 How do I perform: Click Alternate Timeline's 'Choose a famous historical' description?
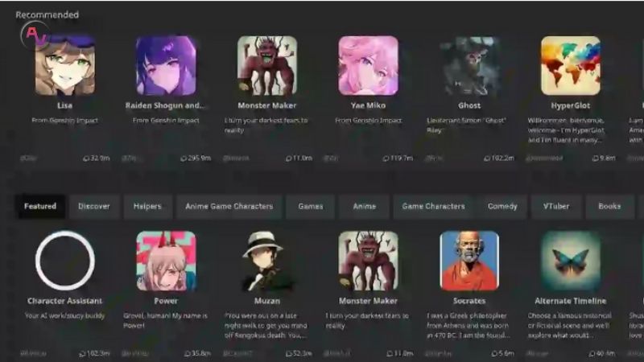(570, 326)
